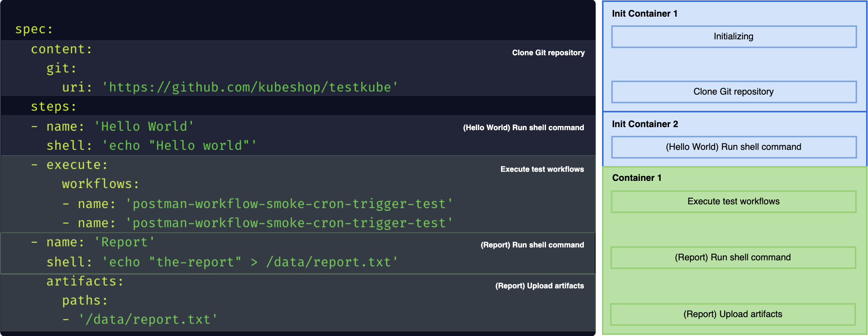The image size is (868, 336).
Task: Click white Report Upload artifacts label beside code
Action: point(539,286)
